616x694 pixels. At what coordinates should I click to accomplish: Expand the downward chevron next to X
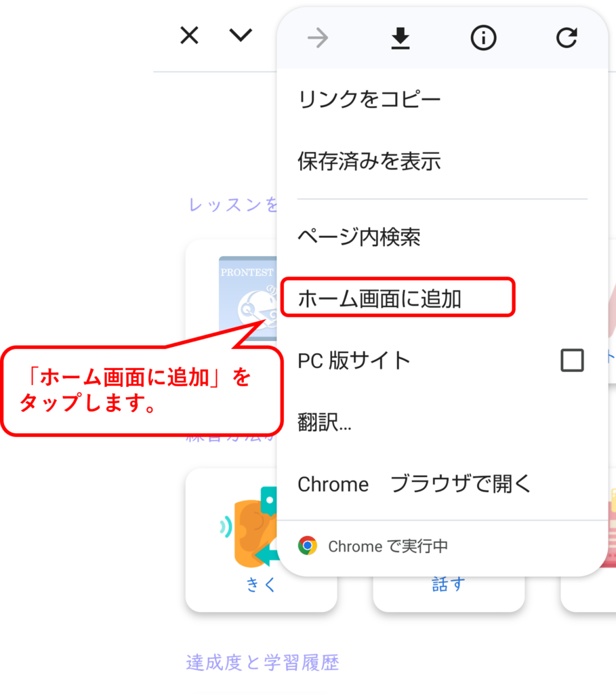pyautogui.click(x=241, y=35)
